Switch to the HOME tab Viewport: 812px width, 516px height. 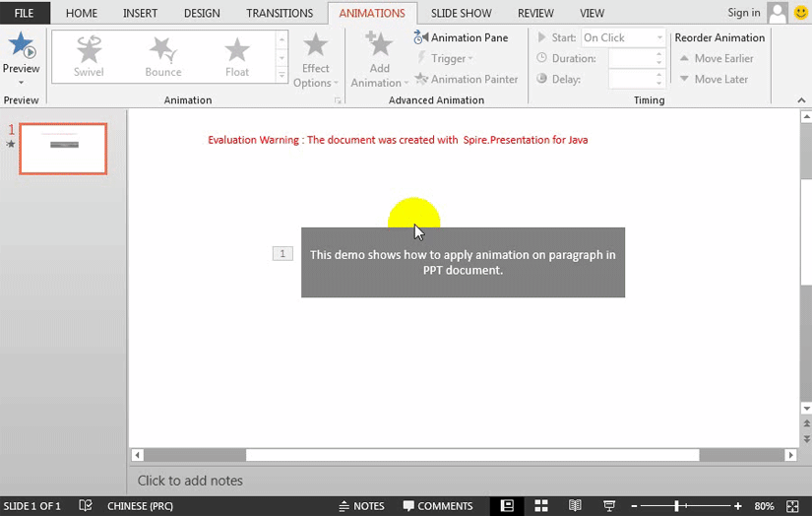point(82,13)
